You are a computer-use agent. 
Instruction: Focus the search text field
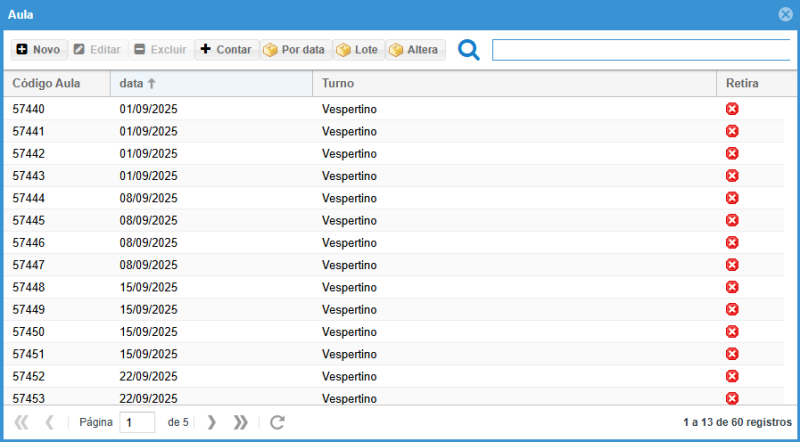(x=640, y=50)
